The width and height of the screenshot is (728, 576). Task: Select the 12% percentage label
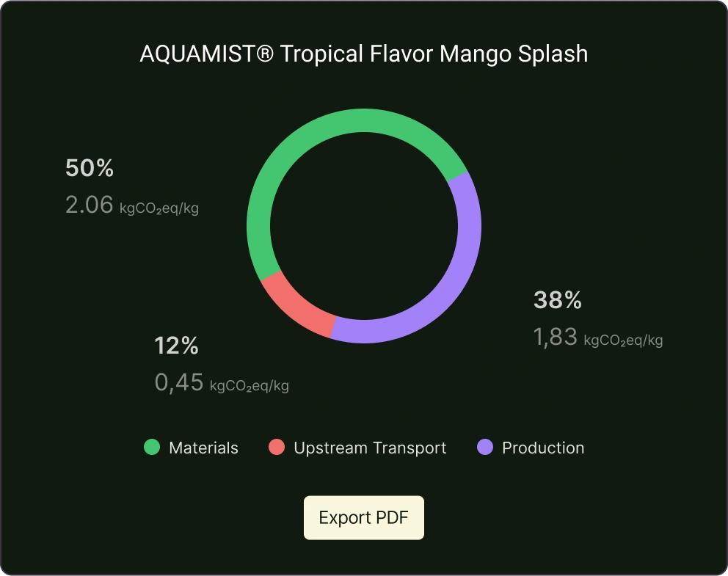click(x=176, y=346)
